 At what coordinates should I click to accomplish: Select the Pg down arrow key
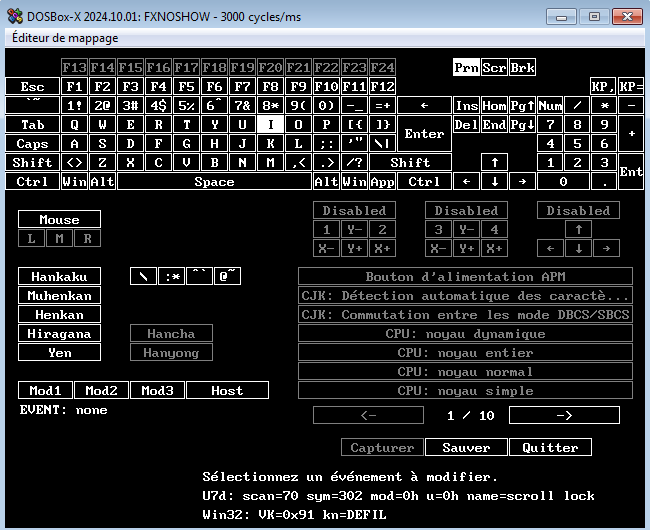coord(522,124)
